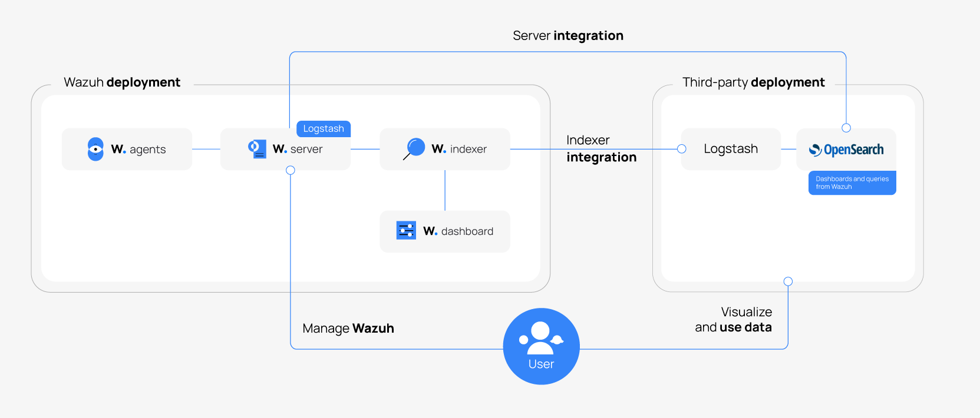Click the Wazuh agents eye icon
Image resolution: width=980 pixels, height=418 pixels.
click(x=95, y=149)
